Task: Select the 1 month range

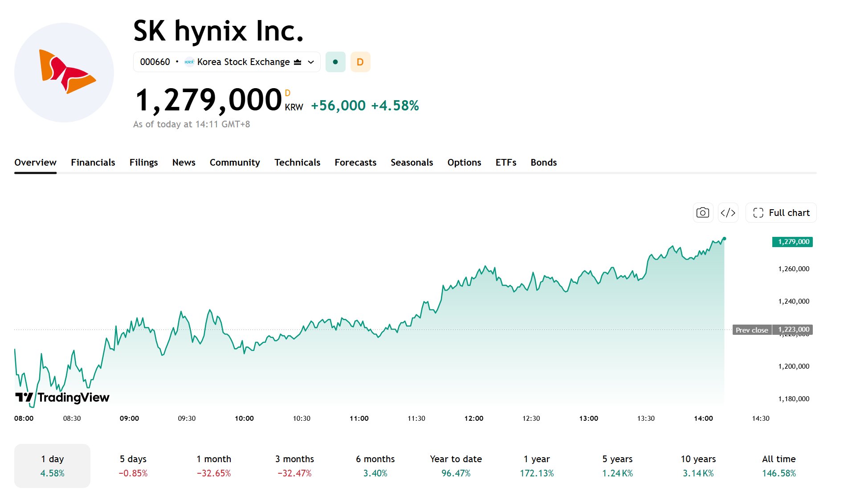Action: click(214, 466)
